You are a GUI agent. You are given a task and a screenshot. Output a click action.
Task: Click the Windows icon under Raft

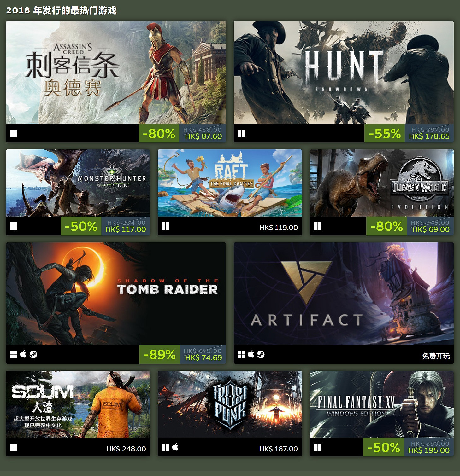(166, 226)
